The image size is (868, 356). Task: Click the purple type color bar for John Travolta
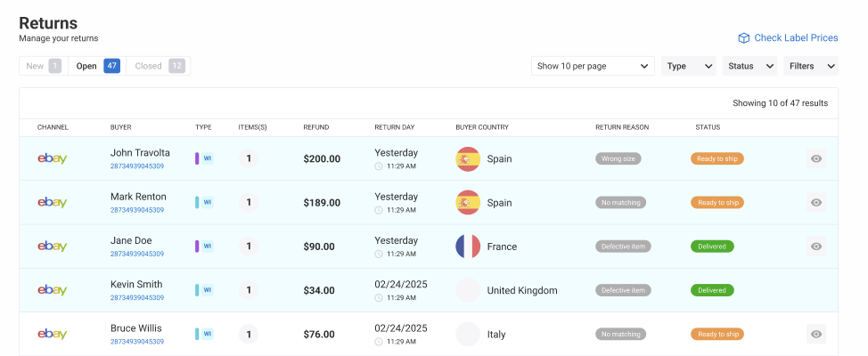point(197,158)
